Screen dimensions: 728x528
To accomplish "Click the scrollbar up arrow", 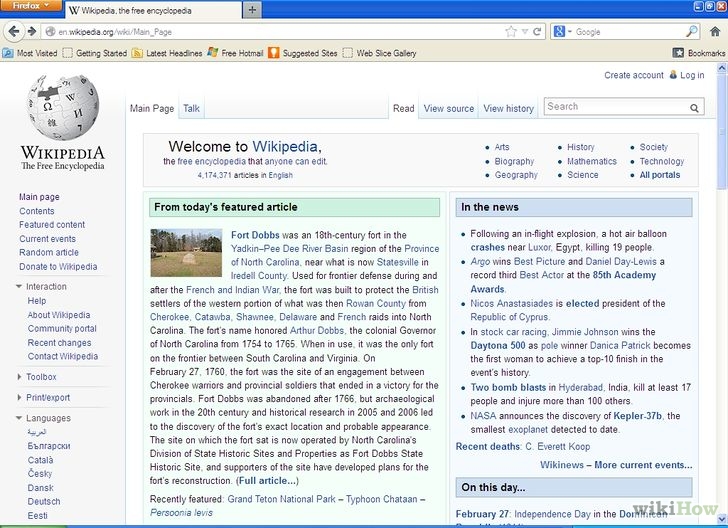I will click(722, 68).
